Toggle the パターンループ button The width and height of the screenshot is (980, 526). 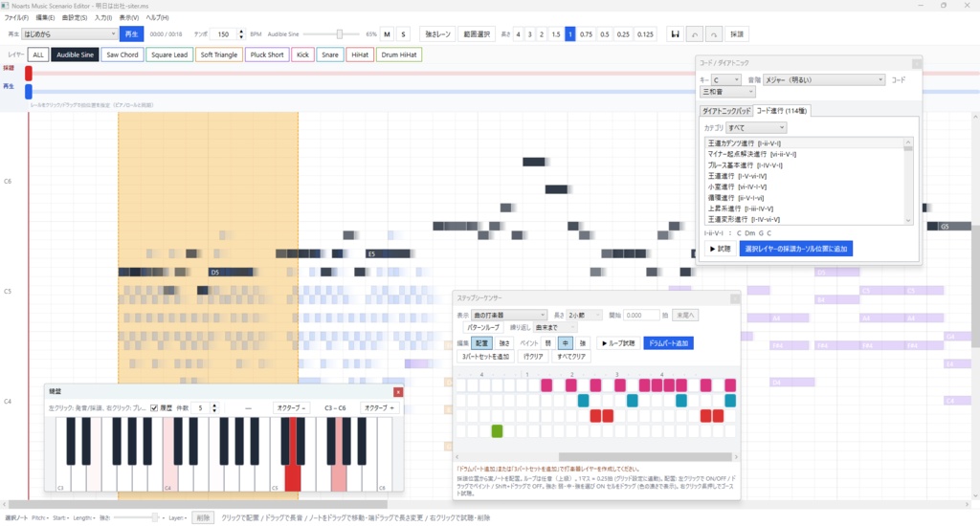click(x=483, y=327)
